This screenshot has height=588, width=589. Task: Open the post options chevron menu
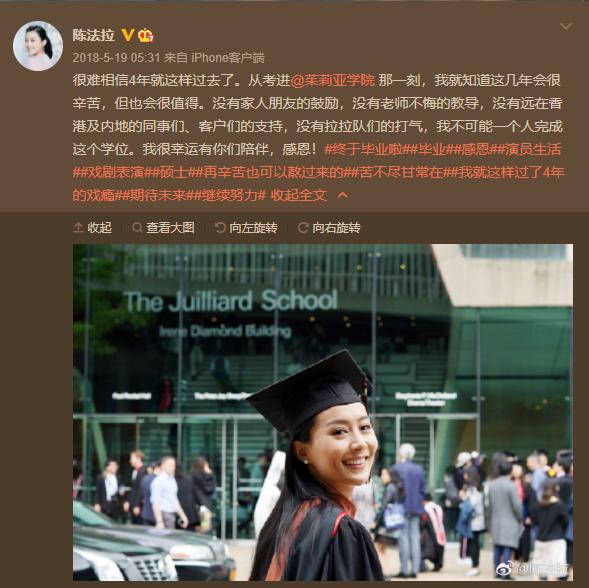click(566, 26)
